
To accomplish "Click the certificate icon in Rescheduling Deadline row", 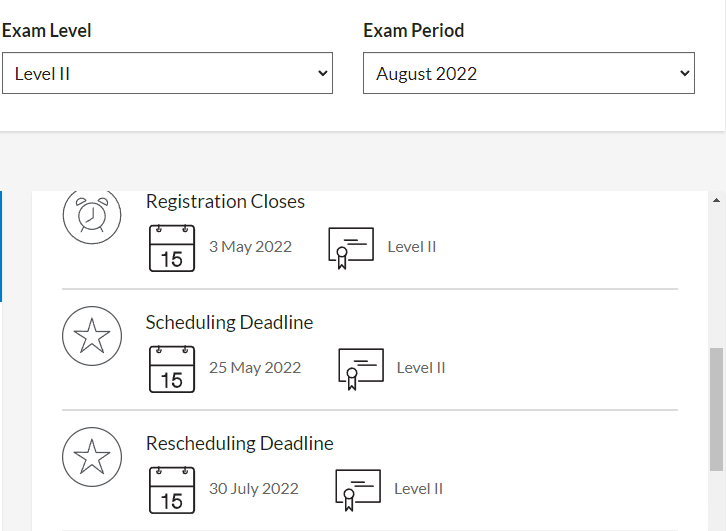I will pos(358,490).
